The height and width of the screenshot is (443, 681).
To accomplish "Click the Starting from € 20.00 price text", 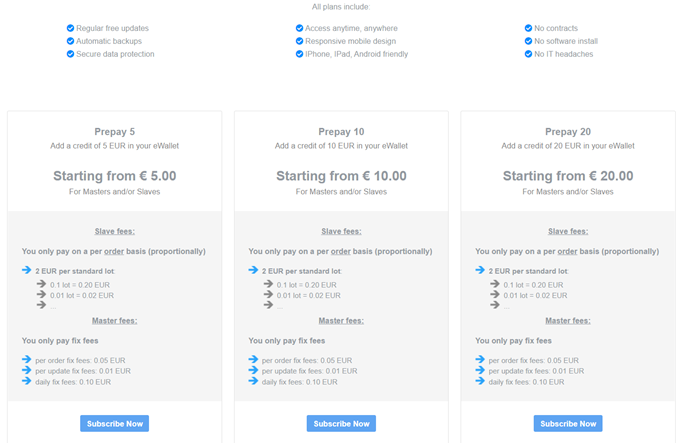I will click(x=568, y=176).
